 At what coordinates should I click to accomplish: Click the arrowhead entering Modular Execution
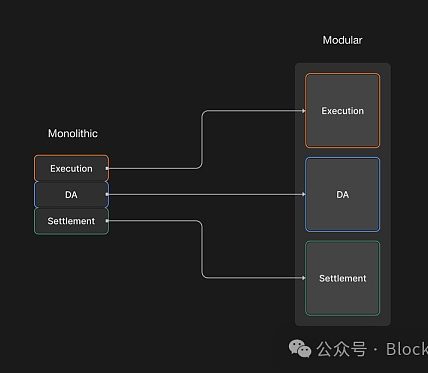(x=304, y=111)
